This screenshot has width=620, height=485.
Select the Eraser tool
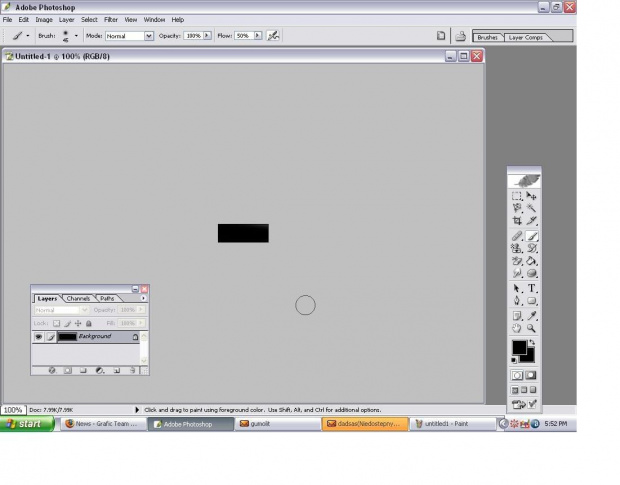coord(517,261)
